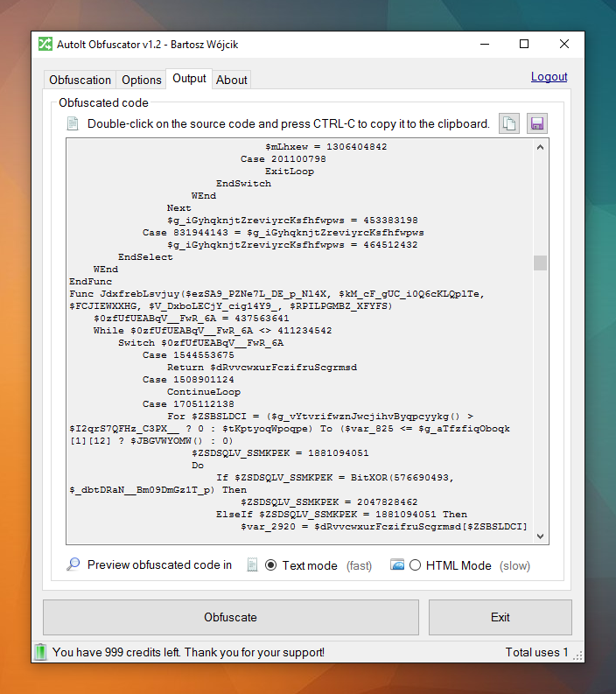Click the 'Total uses 1' status text
Image resolution: width=616 pixels, height=694 pixels.
click(536, 652)
